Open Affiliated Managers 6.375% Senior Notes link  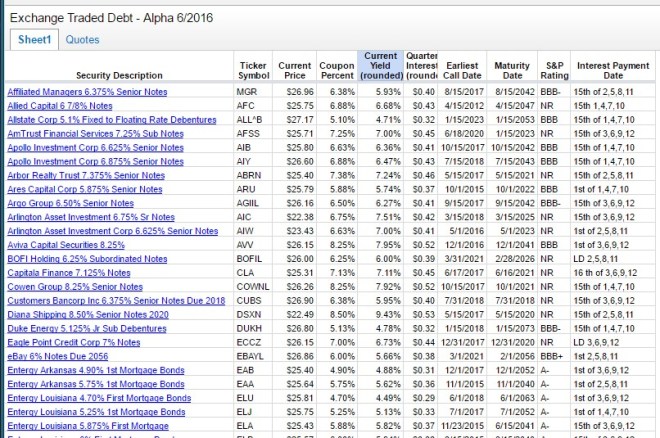point(87,92)
